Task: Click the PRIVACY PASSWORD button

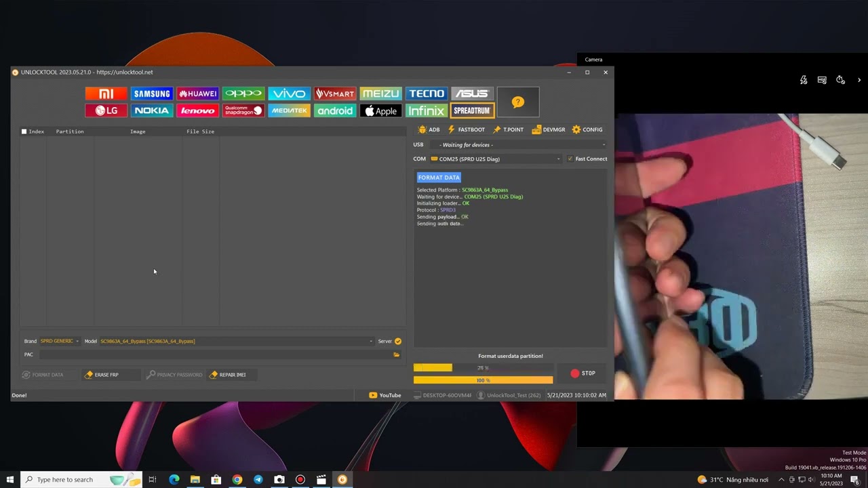Action: tap(174, 375)
